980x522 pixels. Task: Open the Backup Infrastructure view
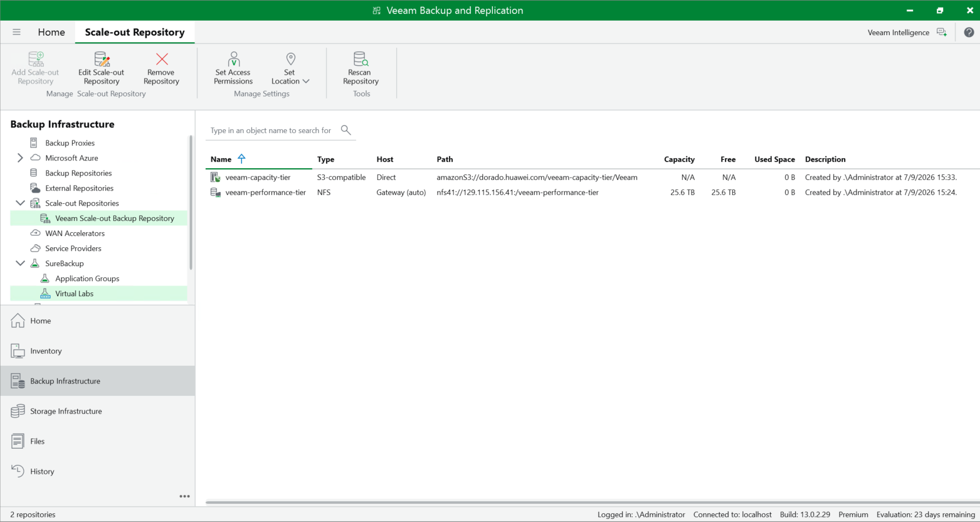97,381
